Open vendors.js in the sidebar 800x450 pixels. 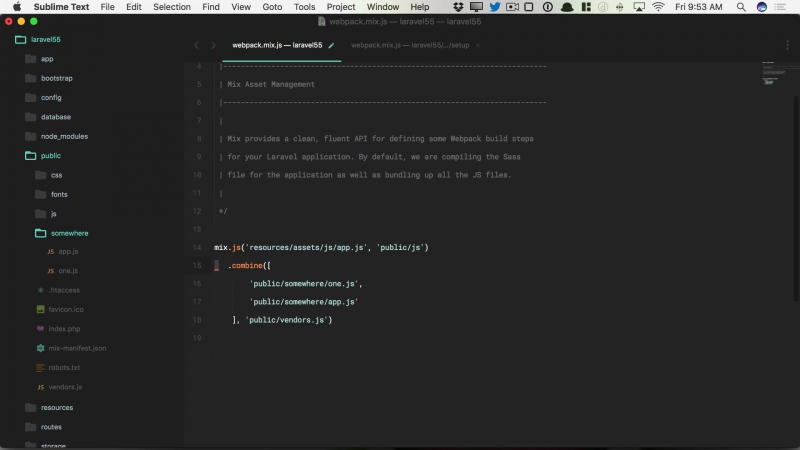pos(65,387)
